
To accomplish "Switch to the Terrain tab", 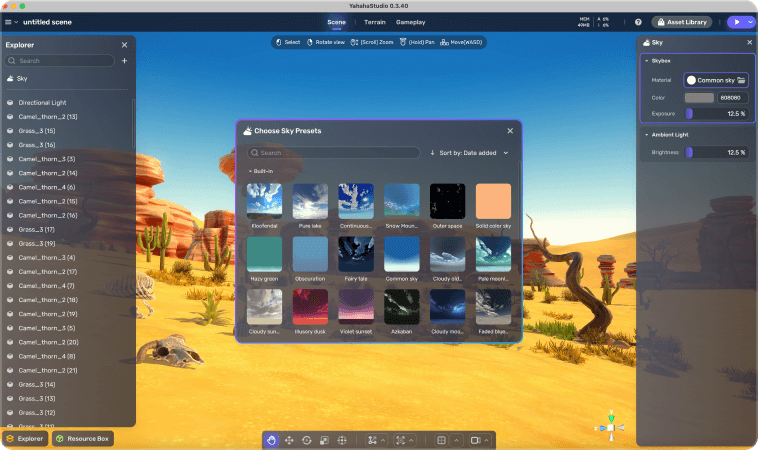I will point(374,21).
